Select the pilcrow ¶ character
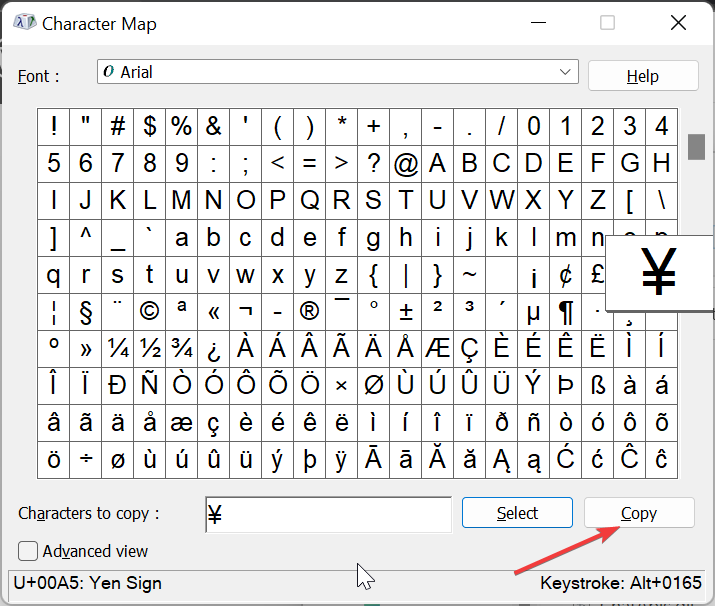Image resolution: width=715 pixels, height=606 pixels. pos(565,312)
